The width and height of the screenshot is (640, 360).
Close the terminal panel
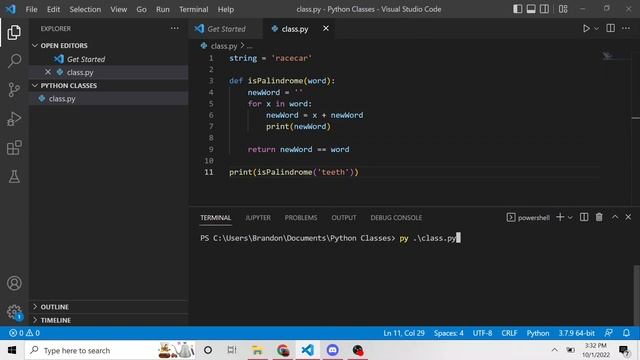point(628,217)
